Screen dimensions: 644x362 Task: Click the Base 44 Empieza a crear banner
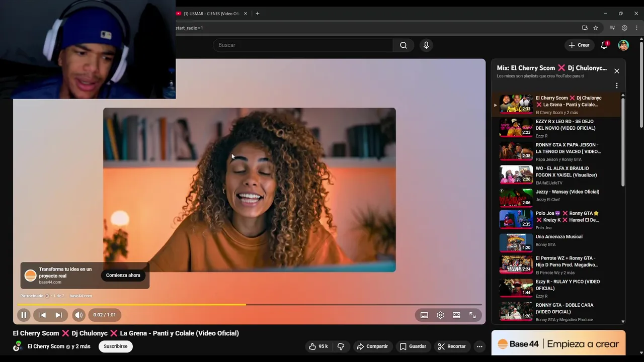[558, 344]
